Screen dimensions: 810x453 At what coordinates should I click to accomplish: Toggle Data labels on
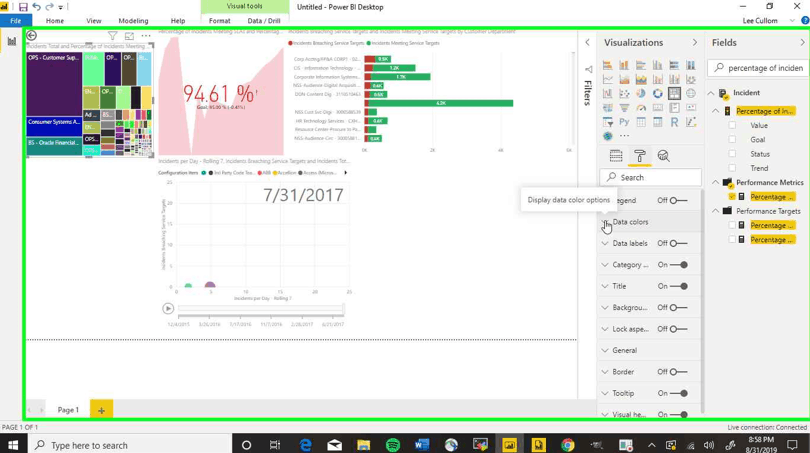678,244
